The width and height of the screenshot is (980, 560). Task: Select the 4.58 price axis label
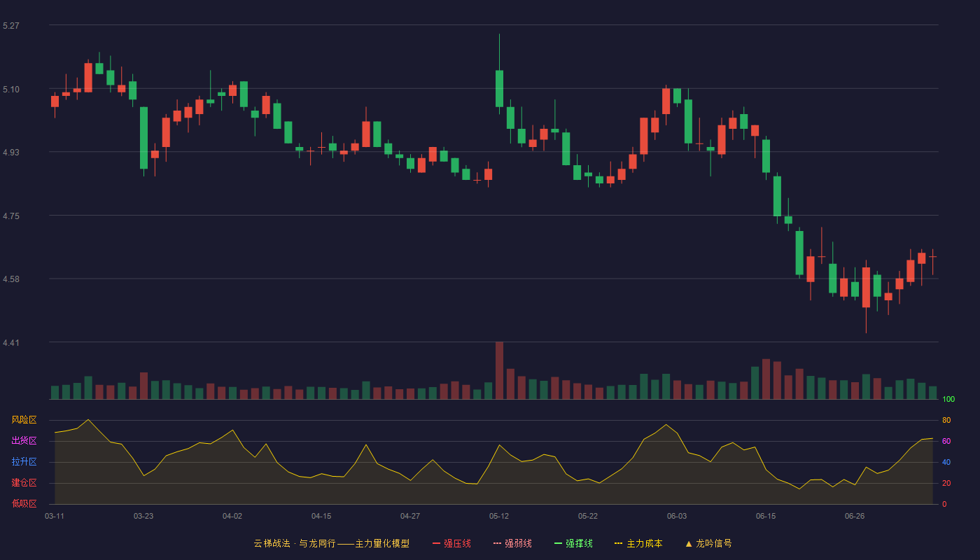tap(11, 279)
